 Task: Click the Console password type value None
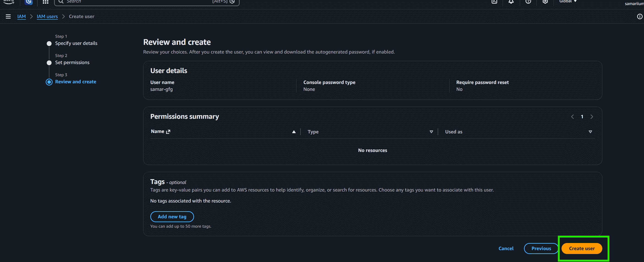click(309, 89)
